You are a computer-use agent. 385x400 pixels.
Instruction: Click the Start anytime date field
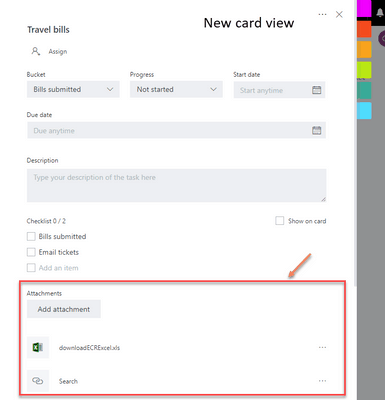(x=279, y=90)
